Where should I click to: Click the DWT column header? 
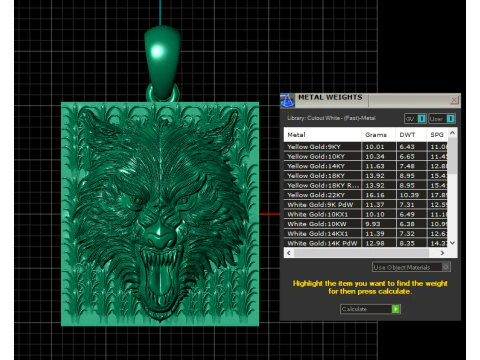(x=411, y=135)
